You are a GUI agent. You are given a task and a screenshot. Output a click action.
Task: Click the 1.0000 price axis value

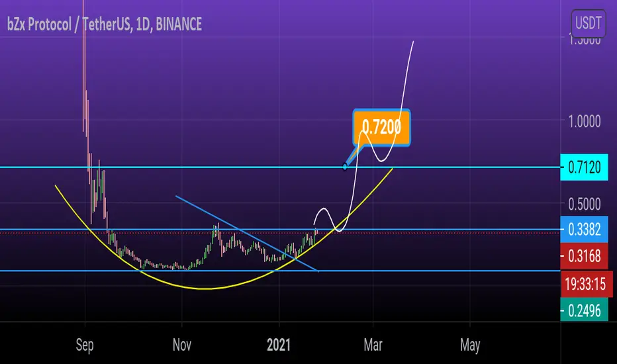coord(585,122)
